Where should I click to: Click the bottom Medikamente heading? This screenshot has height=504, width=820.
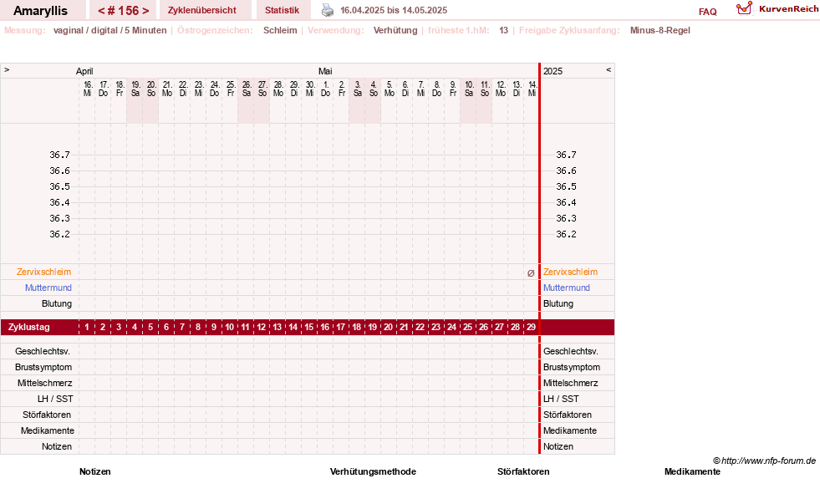pyautogui.click(x=692, y=471)
